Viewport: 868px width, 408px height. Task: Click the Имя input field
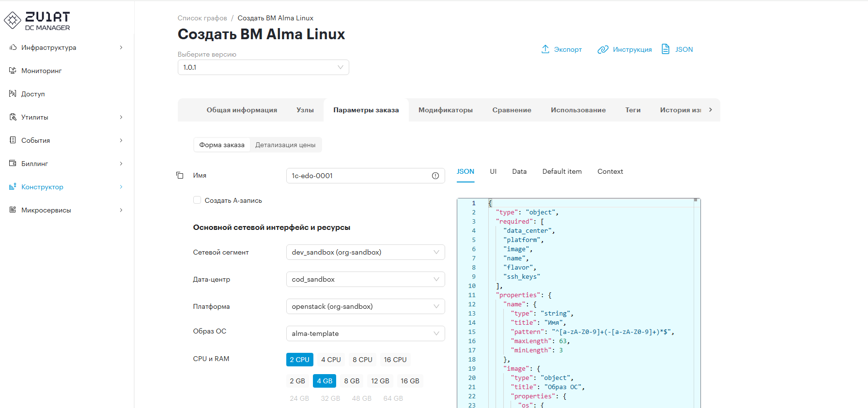pyautogui.click(x=358, y=176)
